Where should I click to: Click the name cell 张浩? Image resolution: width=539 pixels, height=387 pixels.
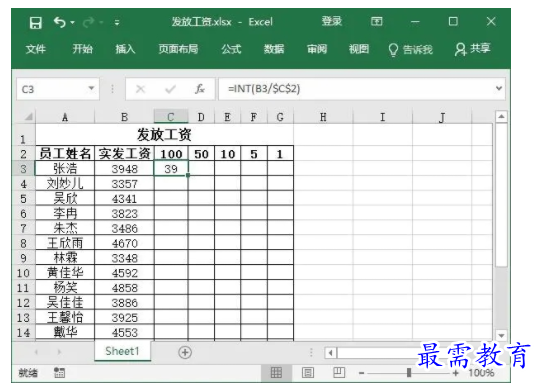pos(65,169)
